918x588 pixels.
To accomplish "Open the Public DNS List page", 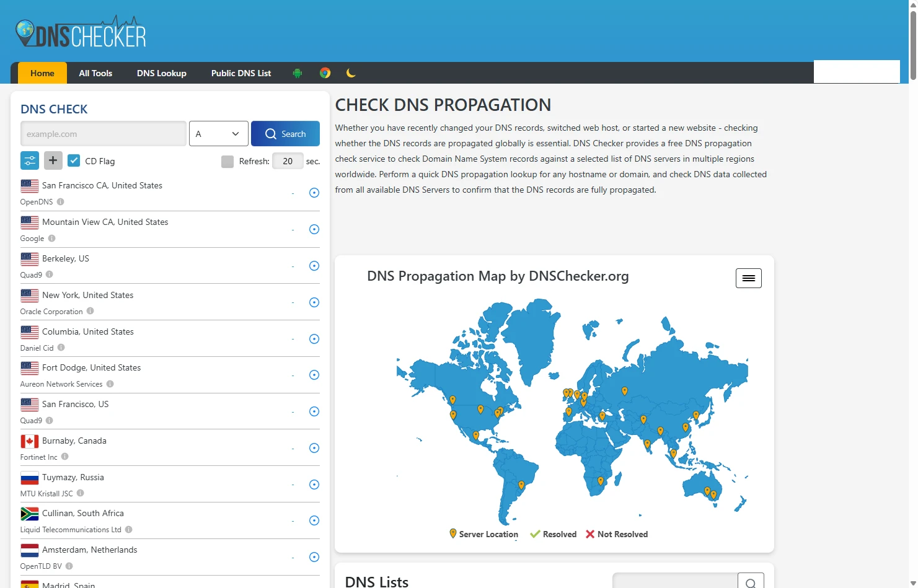I will 241,72.
